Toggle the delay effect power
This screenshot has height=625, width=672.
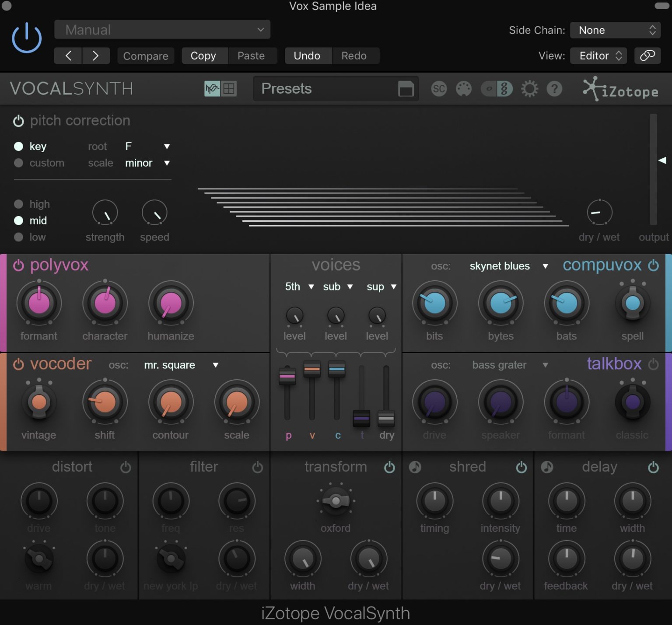[654, 467]
